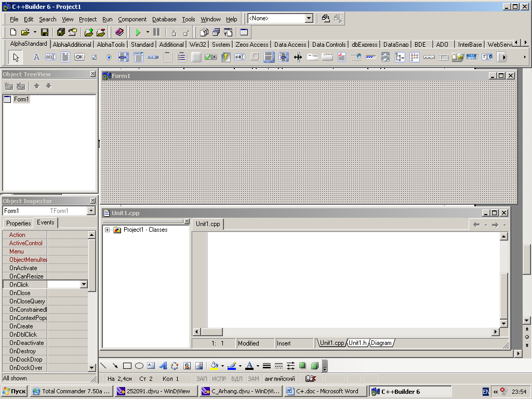
Task: Close the class explorer pane in Unit1.cpp
Action: point(187,221)
